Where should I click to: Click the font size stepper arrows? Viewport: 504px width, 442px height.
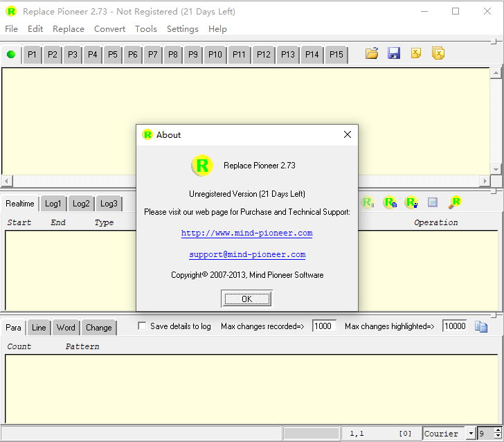[498, 433]
